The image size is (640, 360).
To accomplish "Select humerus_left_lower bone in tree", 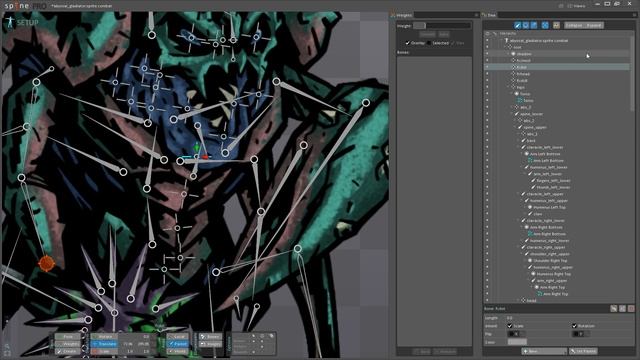I will [x=549, y=167].
